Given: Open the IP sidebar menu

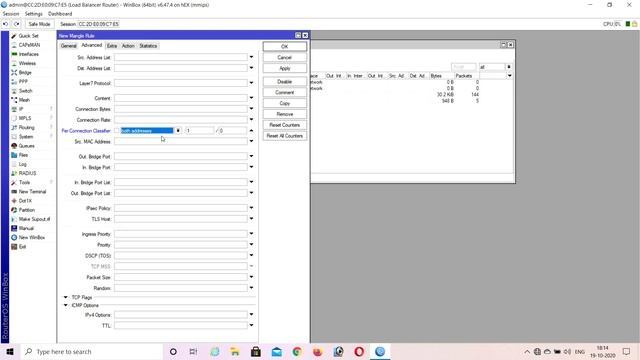Looking at the screenshot, I should 21,109.
